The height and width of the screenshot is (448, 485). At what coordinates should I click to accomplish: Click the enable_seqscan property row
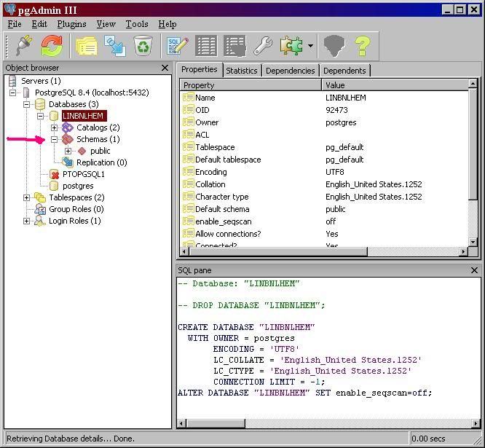pyautogui.click(x=324, y=221)
